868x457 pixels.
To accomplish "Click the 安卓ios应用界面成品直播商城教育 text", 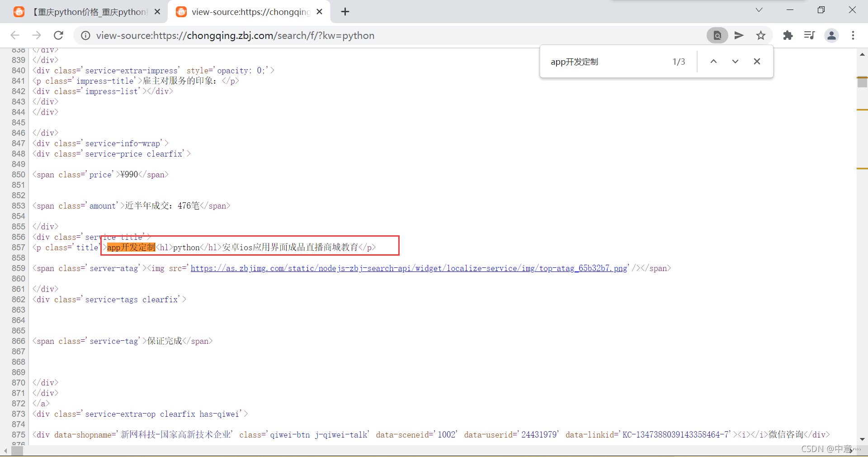I will point(290,248).
